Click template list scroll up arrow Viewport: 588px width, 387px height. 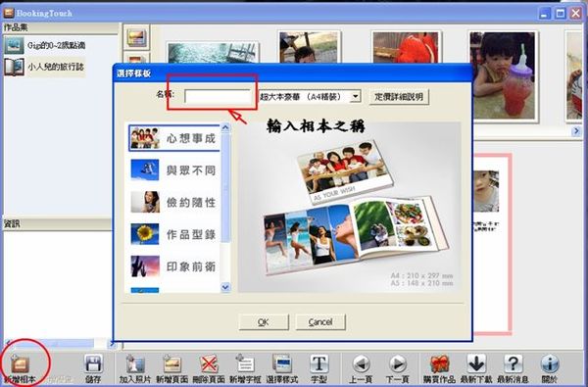pyautogui.click(x=225, y=127)
